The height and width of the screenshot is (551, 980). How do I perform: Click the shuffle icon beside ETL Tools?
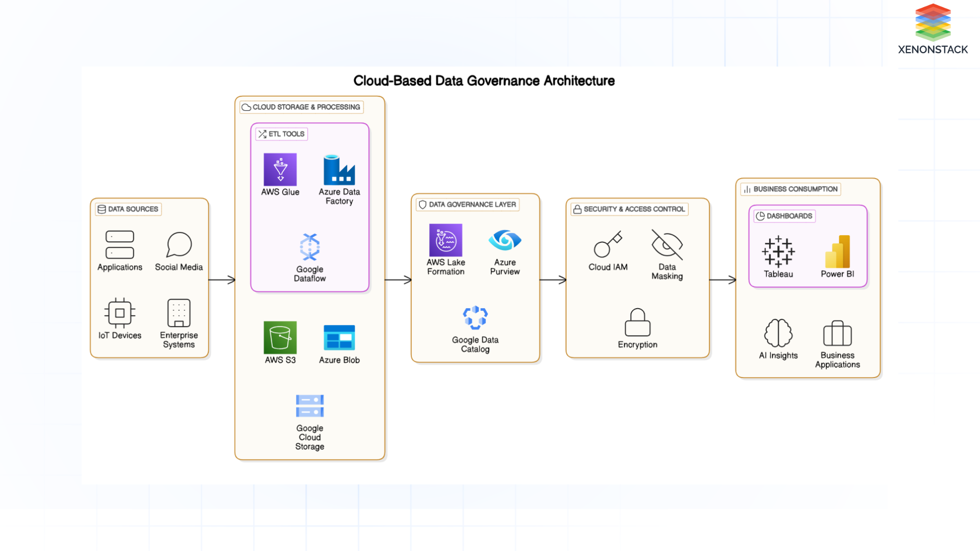click(262, 134)
